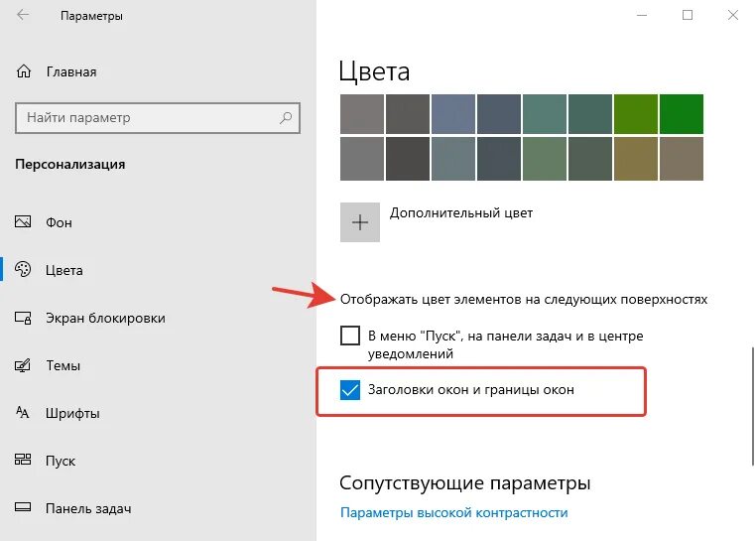Click the Темы brush icon

[x=23, y=365]
